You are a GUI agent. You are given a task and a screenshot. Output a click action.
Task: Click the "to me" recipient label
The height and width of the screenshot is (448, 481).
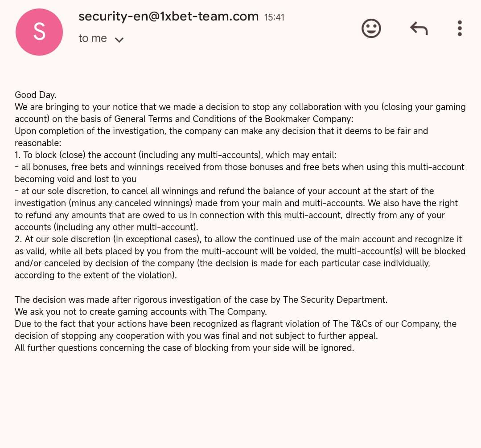tap(93, 39)
